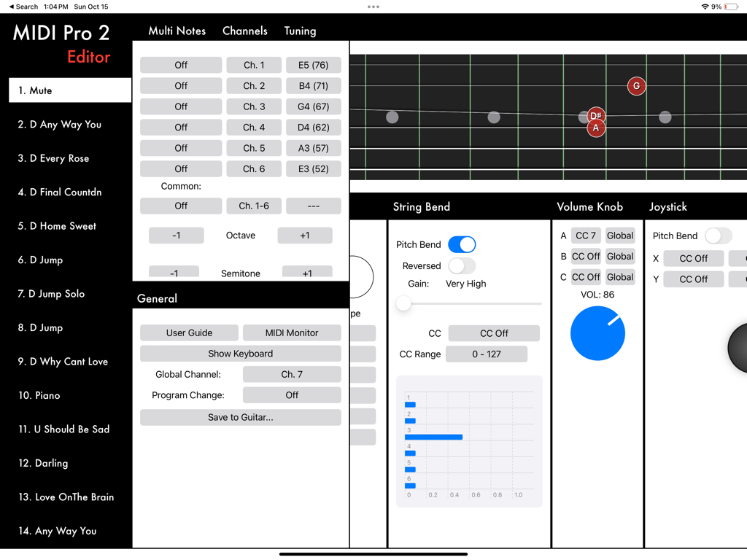Tap the black Joystick control knob
This screenshot has height=560, width=747.
(738, 348)
